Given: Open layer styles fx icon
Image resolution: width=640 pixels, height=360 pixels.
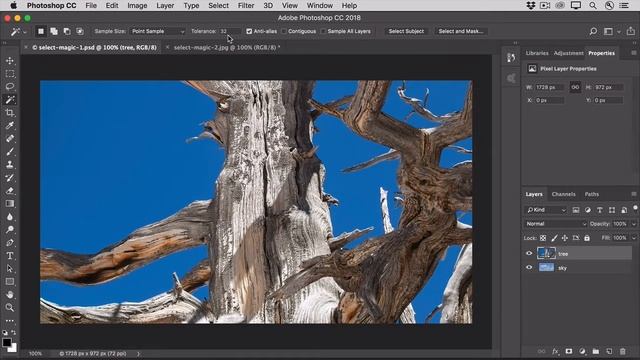Looking at the screenshot, I should [x=555, y=351].
